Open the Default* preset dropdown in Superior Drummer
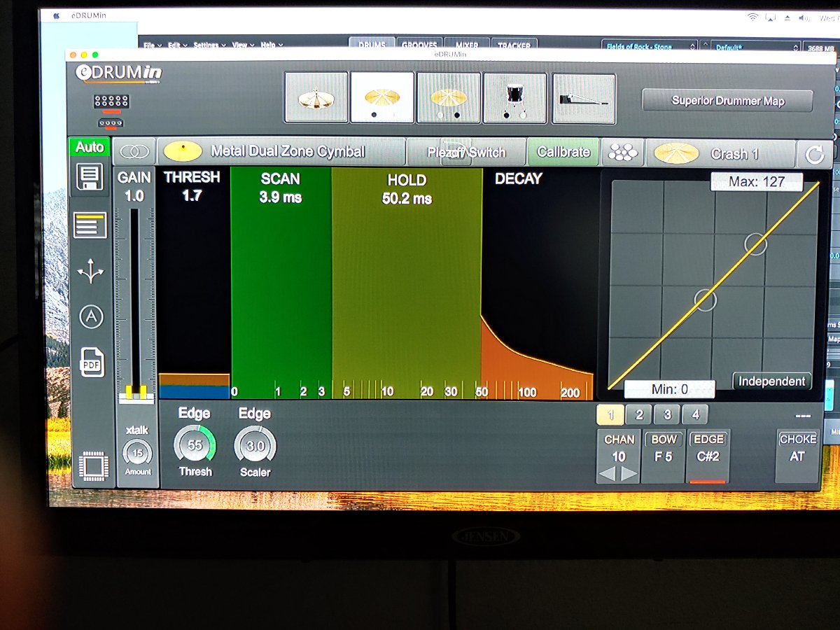 pyautogui.click(x=756, y=48)
